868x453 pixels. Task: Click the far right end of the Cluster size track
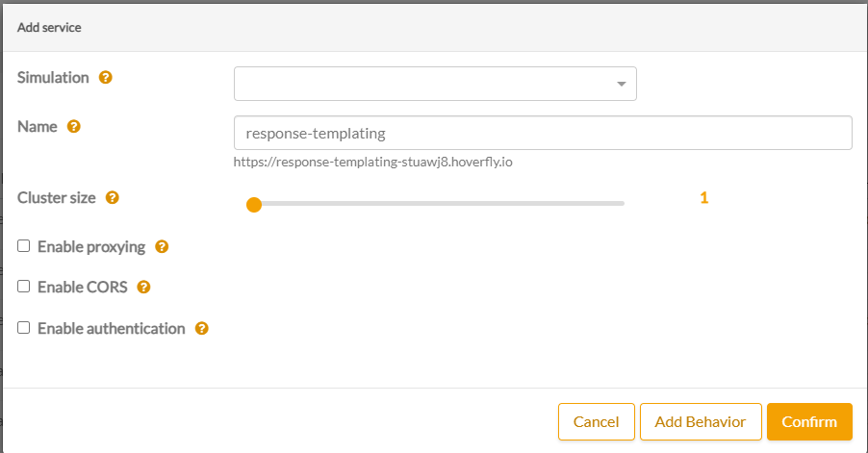[x=623, y=204]
